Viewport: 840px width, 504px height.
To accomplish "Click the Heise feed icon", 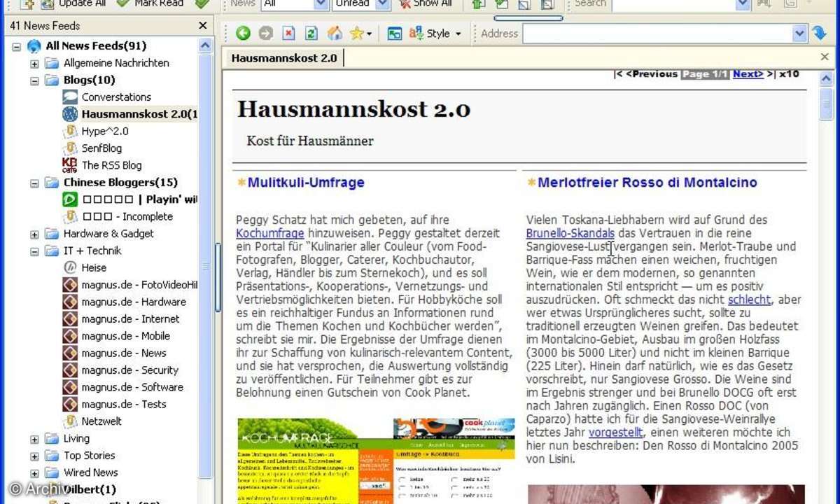I will coord(70,267).
